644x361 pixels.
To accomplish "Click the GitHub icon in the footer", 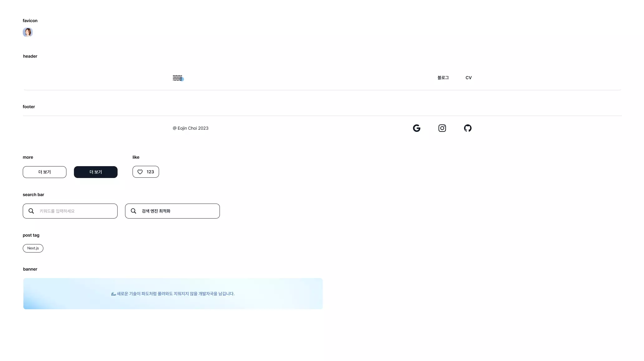I will pos(468,128).
